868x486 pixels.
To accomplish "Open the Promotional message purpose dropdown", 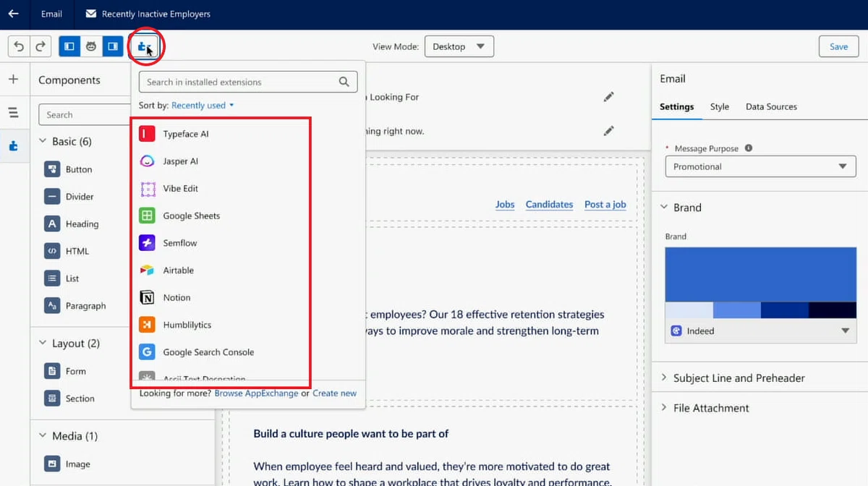I will (760, 166).
